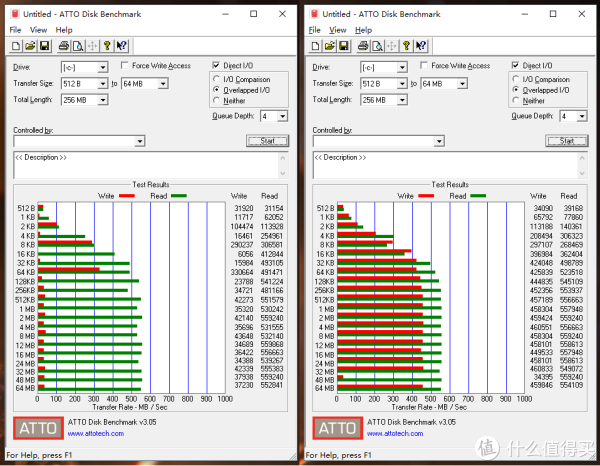
Task: Open www.attotech.com link in left window
Action: (x=96, y=433)
